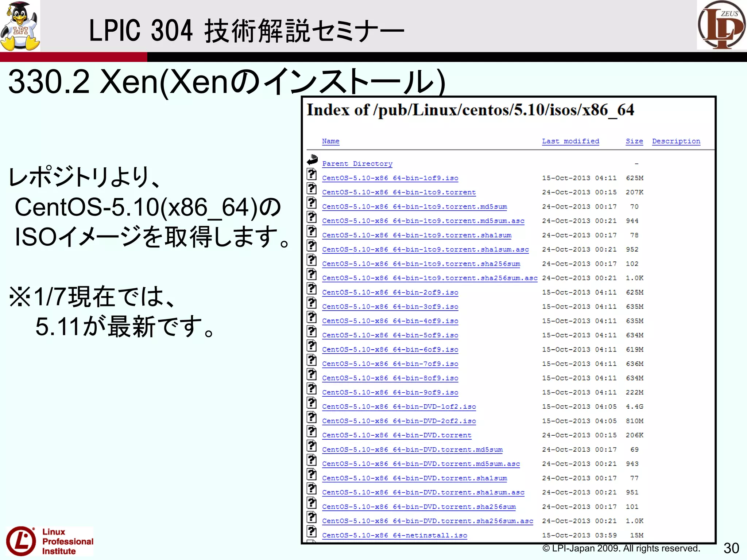Click file icon beside bin-DVD.torrent
747x560 pixels.
coord(311,431)
